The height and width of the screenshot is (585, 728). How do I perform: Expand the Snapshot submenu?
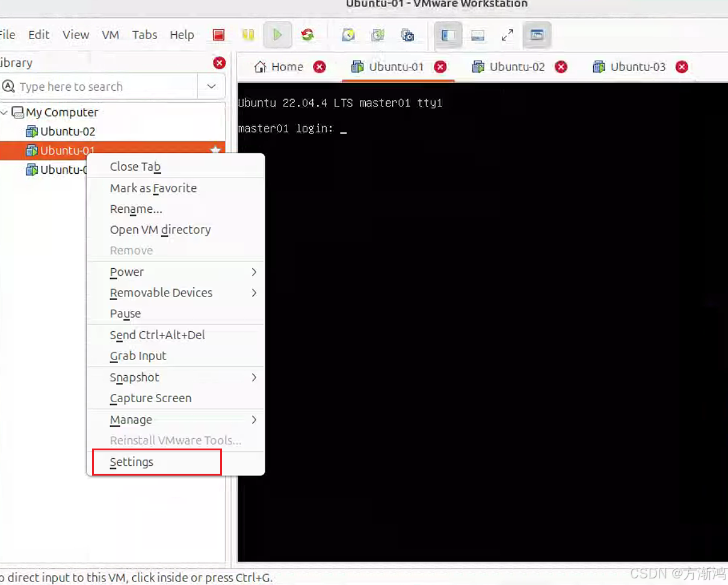176,378
